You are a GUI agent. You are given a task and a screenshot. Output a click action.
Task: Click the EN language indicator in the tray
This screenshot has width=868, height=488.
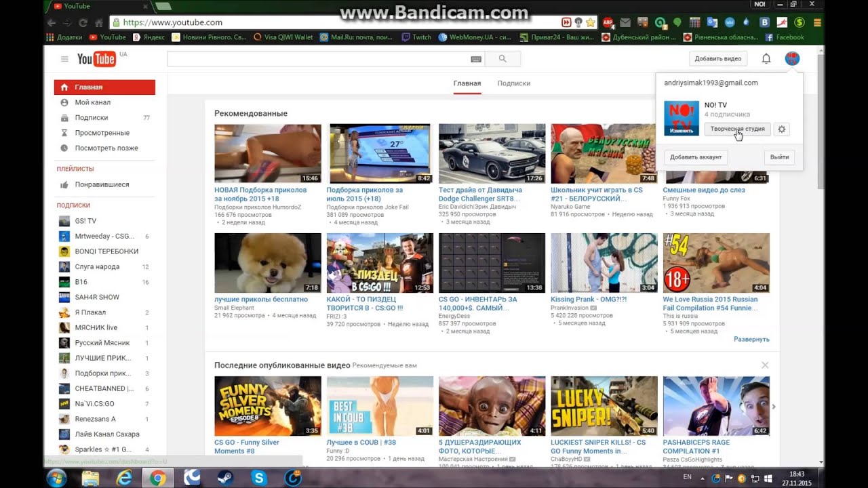[687, 477]
